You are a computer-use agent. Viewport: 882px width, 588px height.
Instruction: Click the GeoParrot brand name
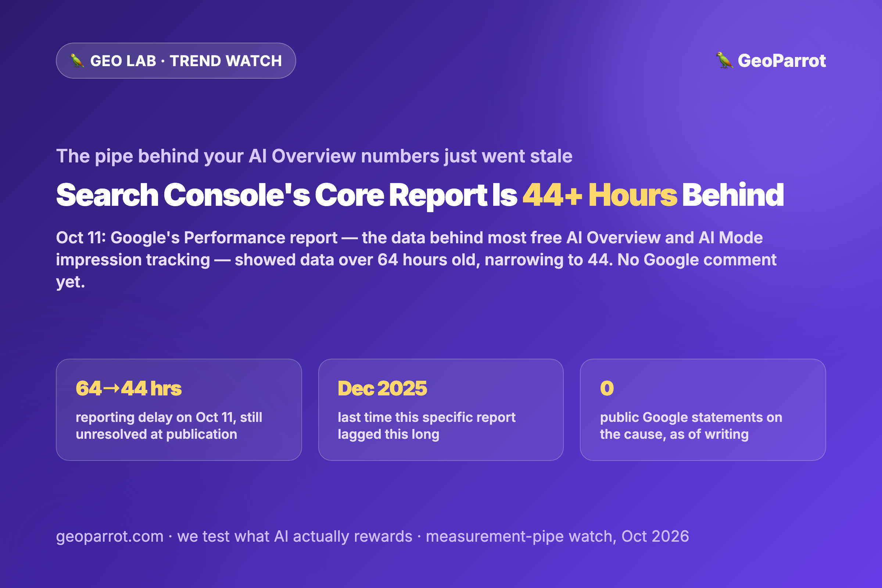tap(782, 61)
